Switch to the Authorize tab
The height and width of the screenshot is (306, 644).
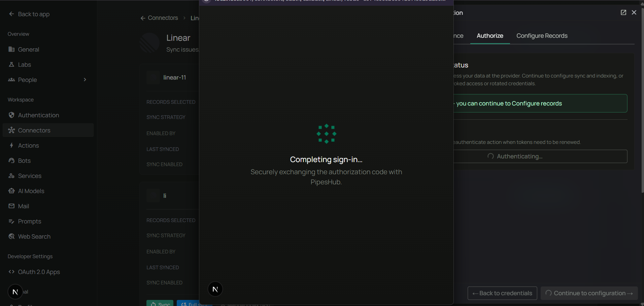point(490,36)
